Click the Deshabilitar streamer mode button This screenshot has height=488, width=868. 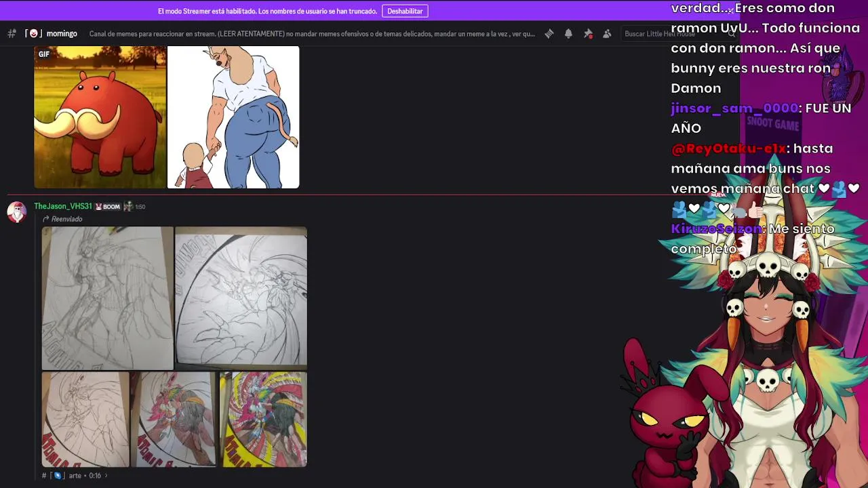point(405,11)
